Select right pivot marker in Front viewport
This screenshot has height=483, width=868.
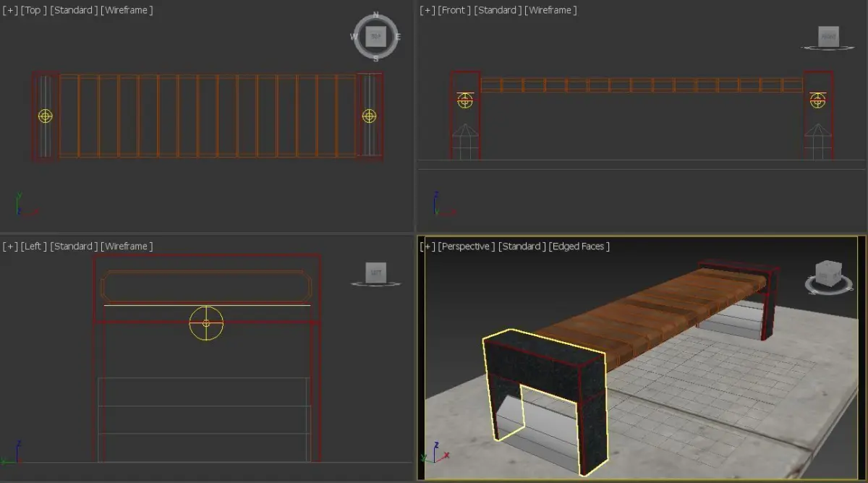tap(817, 101)
